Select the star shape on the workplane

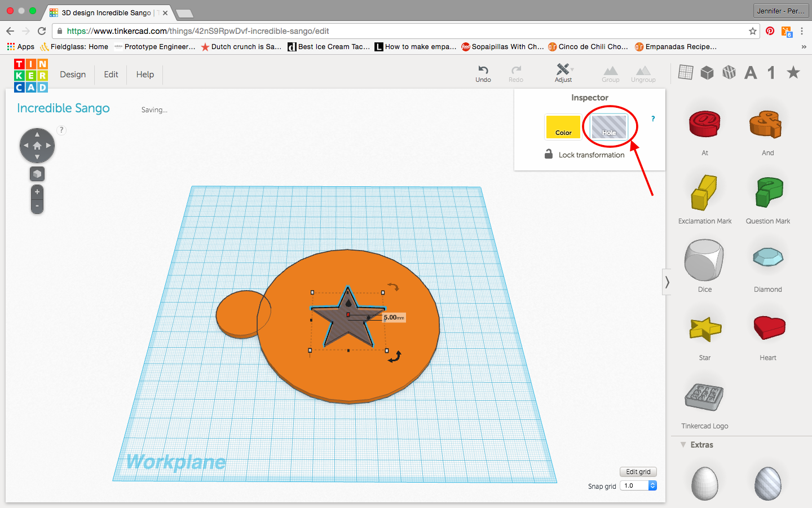[348, 319]
